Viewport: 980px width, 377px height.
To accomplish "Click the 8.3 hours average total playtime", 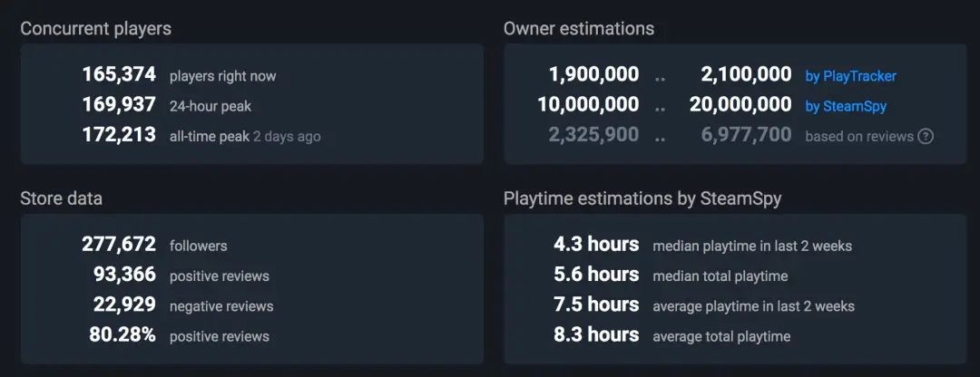I will (x=596, y=335).
